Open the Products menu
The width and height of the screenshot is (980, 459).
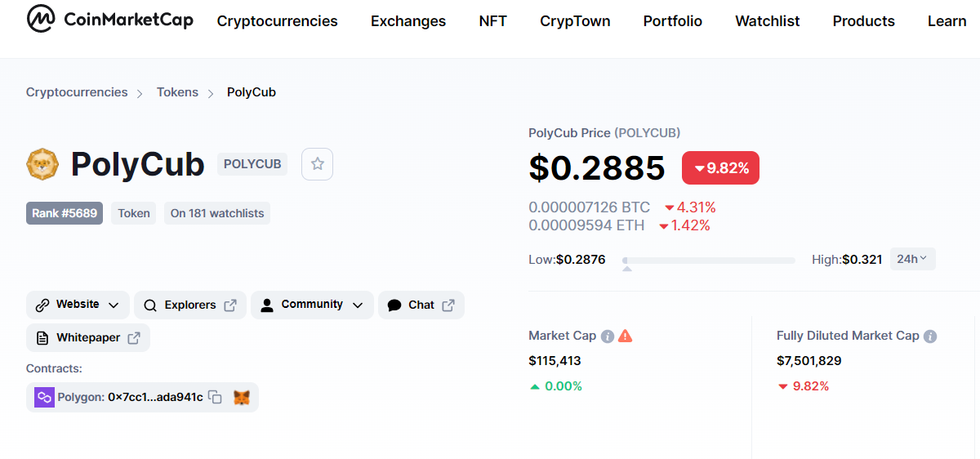click(864, 21)
